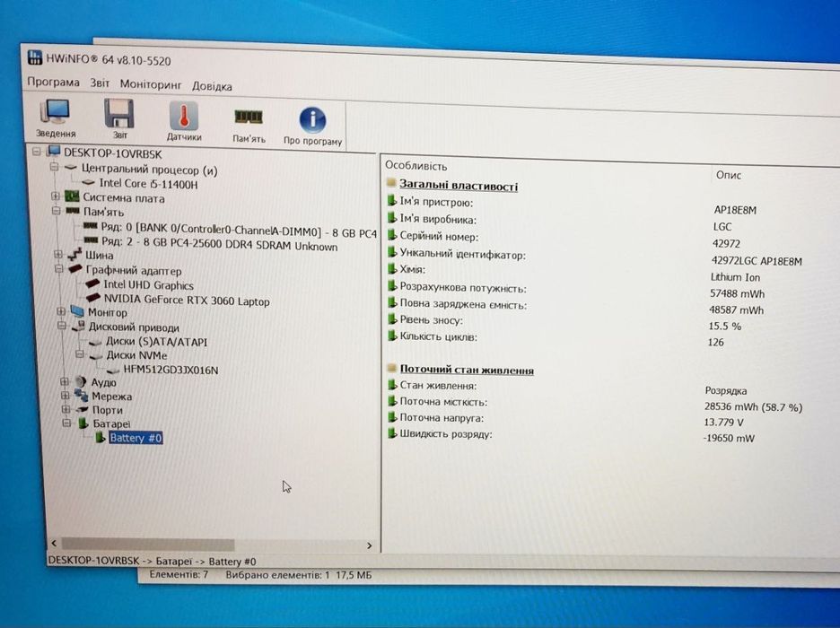Expand the Монітор tree node
840x628 pixels.
[61, 310]
